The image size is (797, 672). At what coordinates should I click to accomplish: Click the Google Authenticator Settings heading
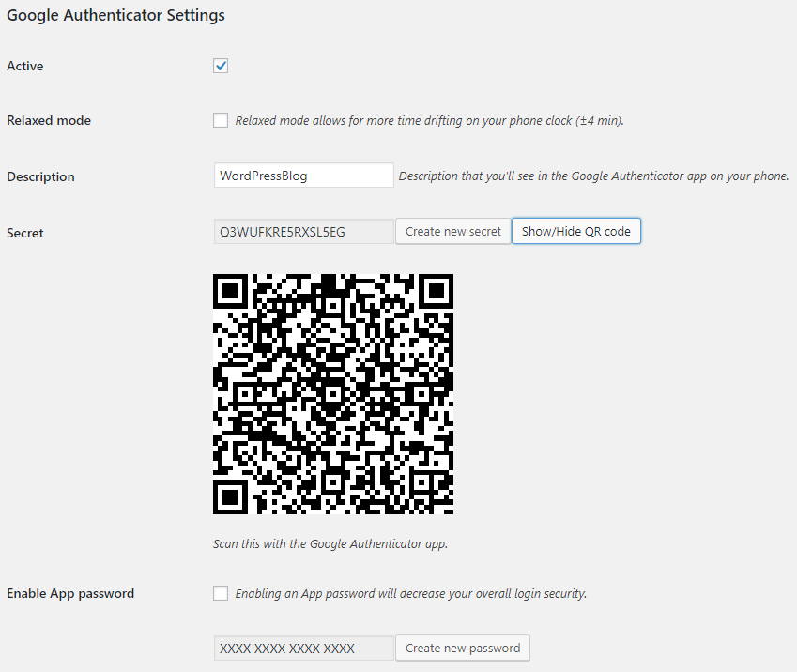(115, 16)
